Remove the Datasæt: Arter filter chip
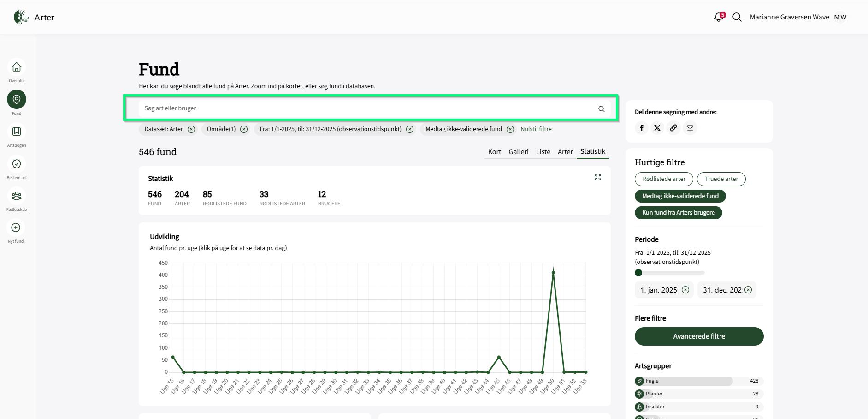Viewport: 868px width, 419px height. [x=191, y=129]
